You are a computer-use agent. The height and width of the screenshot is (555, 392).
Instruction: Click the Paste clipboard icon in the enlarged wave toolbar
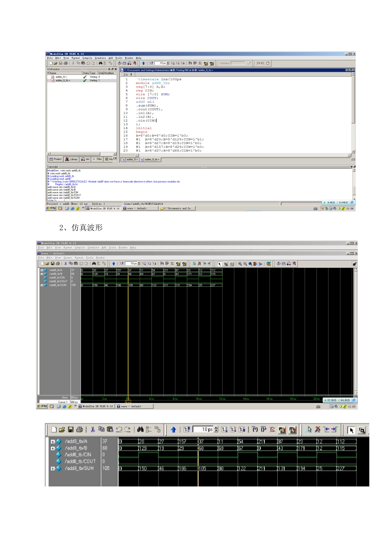tap(110, 429)
